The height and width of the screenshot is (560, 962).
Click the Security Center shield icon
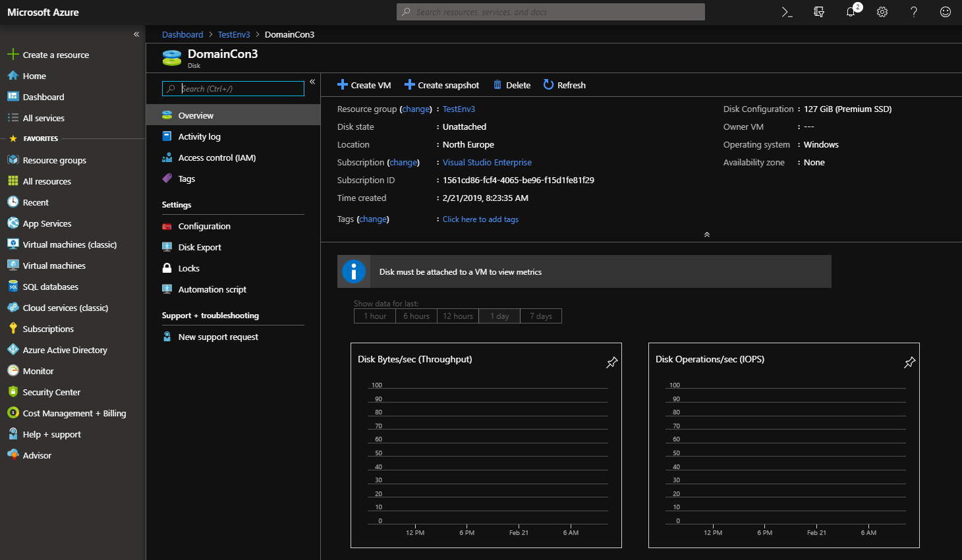point(13,392)
